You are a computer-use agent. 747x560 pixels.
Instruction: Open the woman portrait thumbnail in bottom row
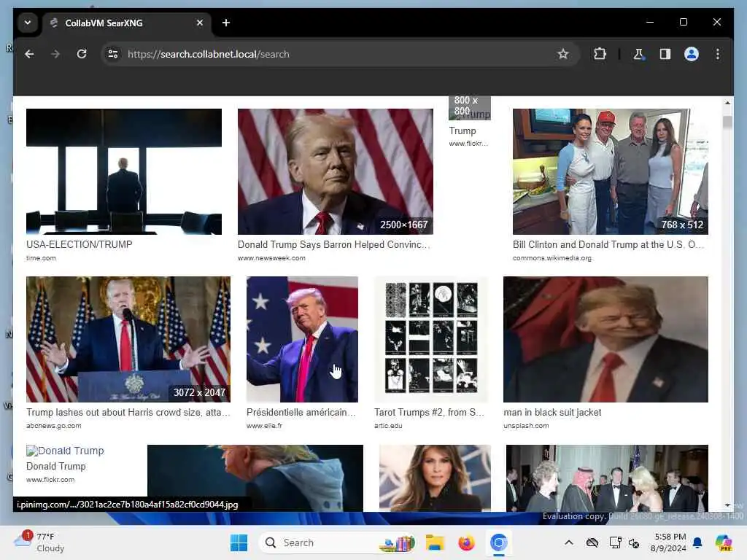click(x=435, y=478)
